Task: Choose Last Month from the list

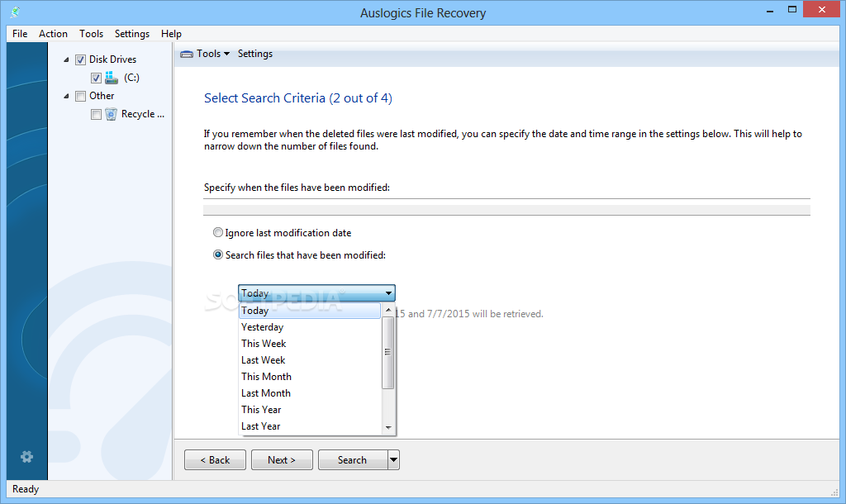Action: [310, 393]
